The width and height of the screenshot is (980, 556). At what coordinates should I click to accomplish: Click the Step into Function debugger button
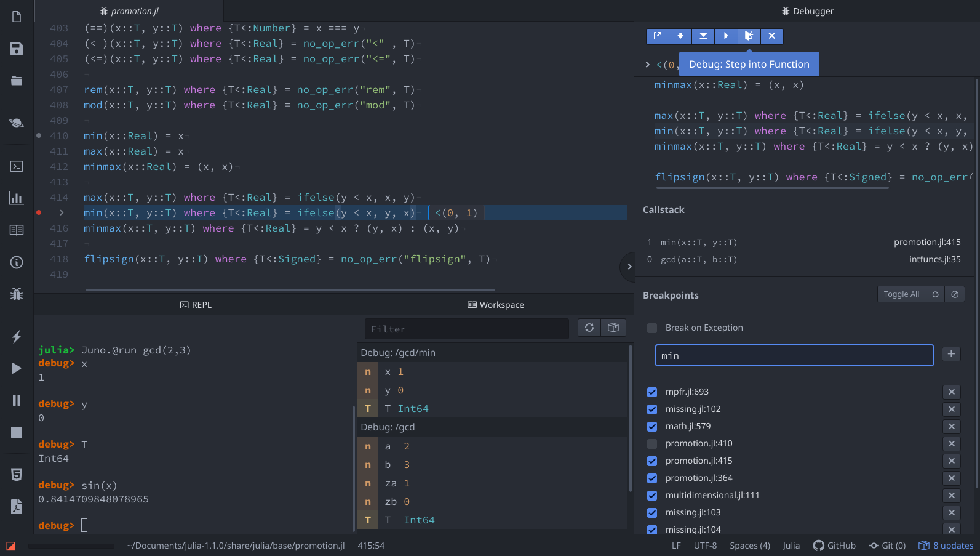(x=749, y=36)
